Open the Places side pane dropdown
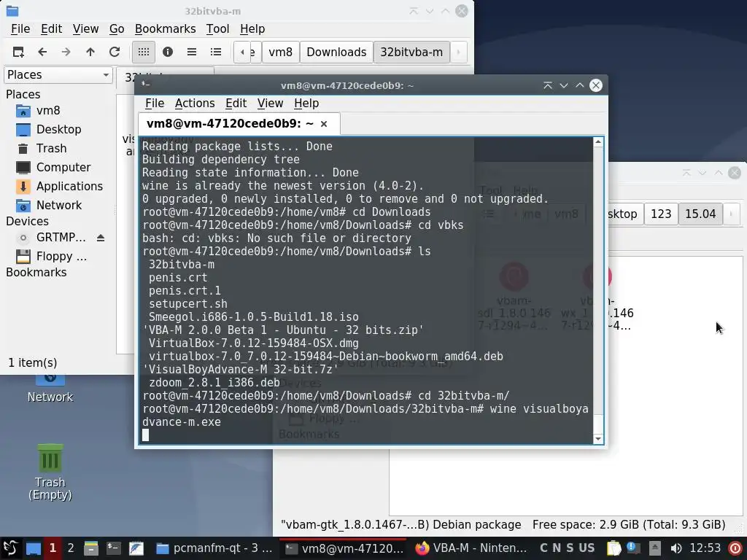Viewport: 747px width, 560px height. point(58,75)
